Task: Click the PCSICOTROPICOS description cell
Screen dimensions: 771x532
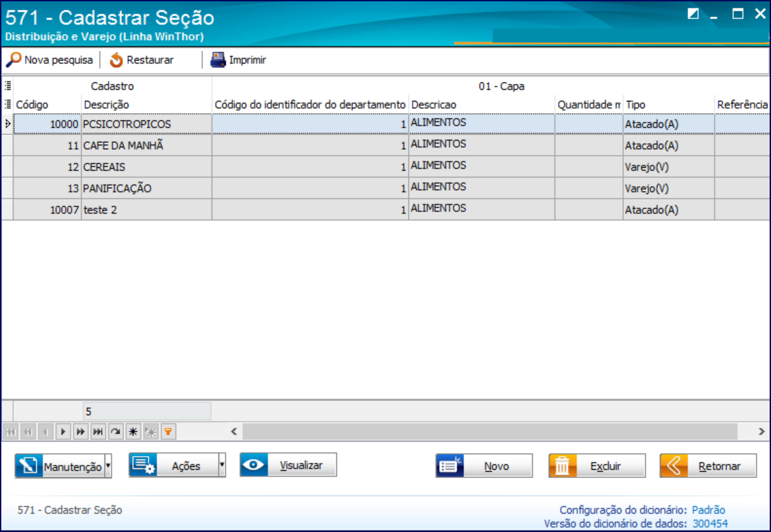Action: (x=146, y=124)
